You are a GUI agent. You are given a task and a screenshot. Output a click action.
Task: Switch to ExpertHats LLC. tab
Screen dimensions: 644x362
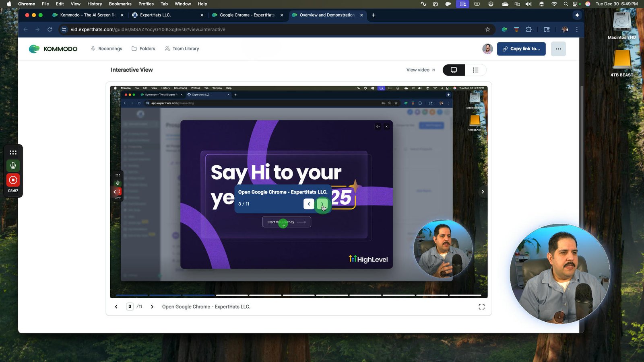click(x=167, y=15)
